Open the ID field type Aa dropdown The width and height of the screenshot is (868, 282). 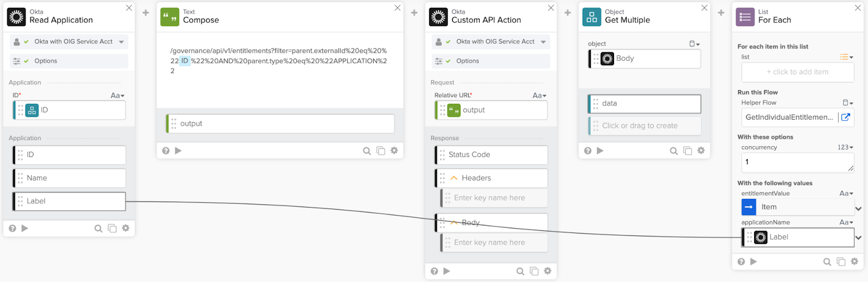[x=118, y=96]
